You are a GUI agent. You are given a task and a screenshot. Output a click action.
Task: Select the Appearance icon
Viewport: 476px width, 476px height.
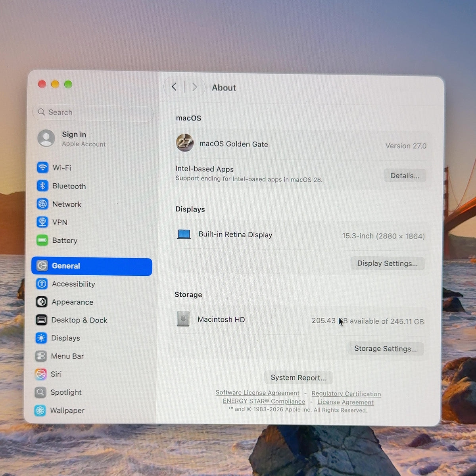click(x=42, y=302)
